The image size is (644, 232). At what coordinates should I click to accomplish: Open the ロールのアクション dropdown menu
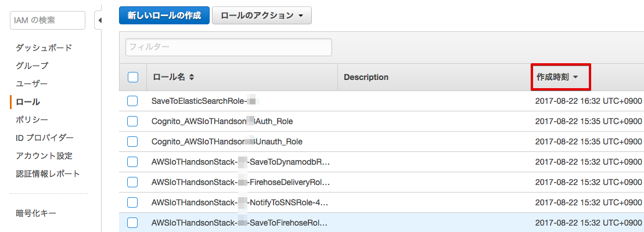click(x=262, y=16)
